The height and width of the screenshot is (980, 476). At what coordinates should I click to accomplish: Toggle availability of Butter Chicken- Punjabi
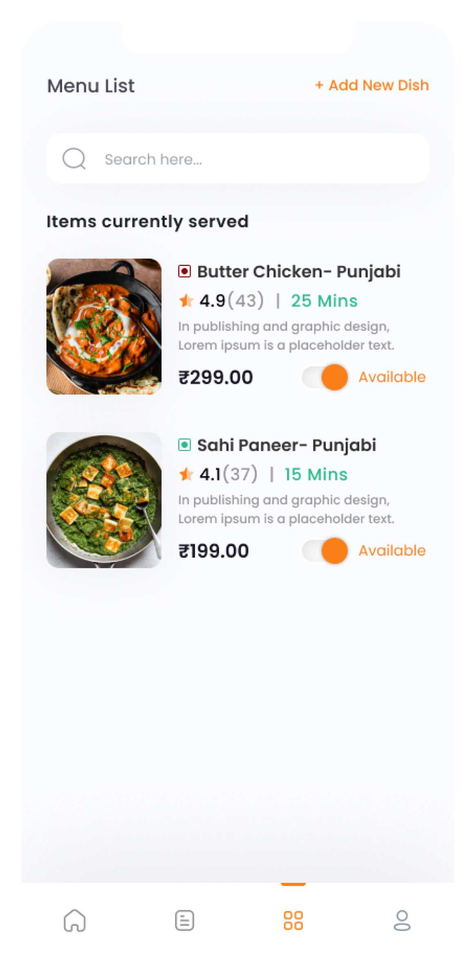click(325, 377)
